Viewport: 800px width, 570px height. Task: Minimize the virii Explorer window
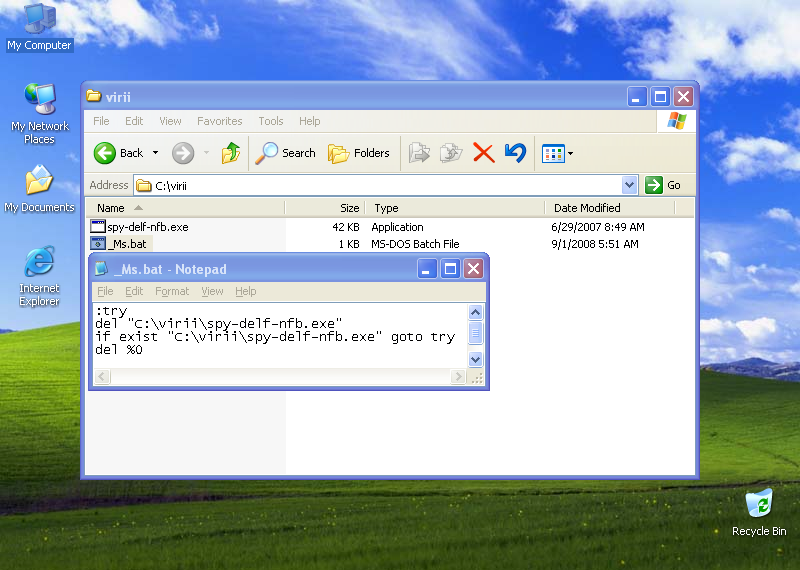coord(636,96)
